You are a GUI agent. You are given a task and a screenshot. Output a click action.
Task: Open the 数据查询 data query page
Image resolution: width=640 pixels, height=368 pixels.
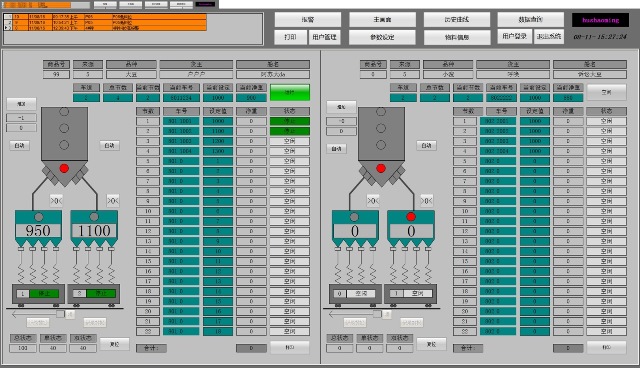pos(531,19)
